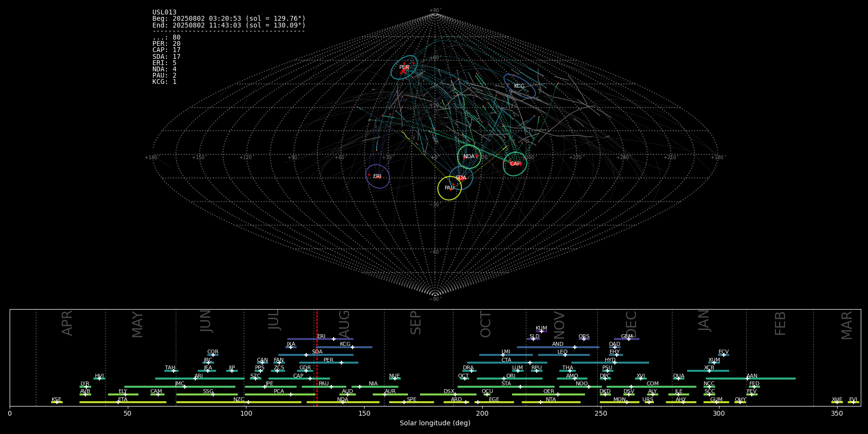The height and width of the screenshot is (434, 868).
Task: Click the NOV month label in the timeline
Action: 559,325
